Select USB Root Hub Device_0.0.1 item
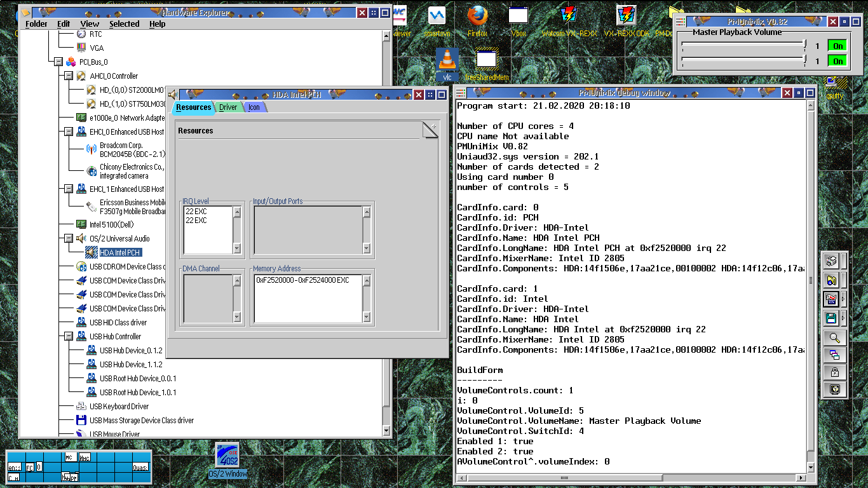The image size is (868, 488). [131, 378]
